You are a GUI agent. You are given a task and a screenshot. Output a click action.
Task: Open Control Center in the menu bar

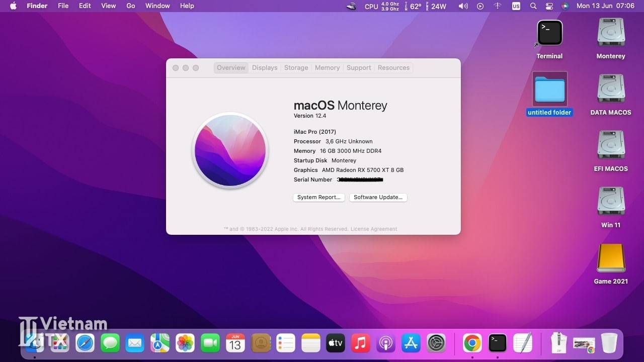click(549, 6)
